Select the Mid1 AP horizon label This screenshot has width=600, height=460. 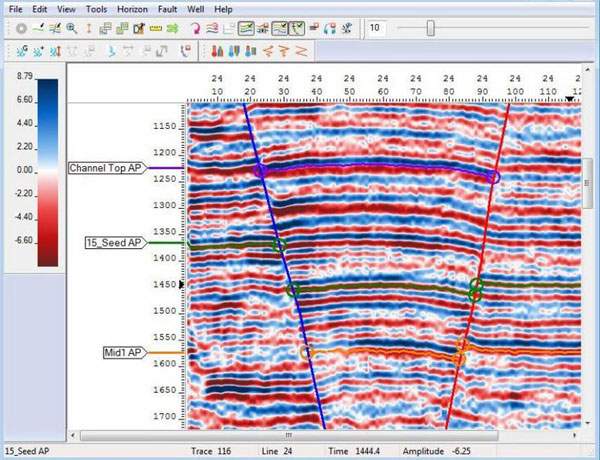(x=125, y=353)
